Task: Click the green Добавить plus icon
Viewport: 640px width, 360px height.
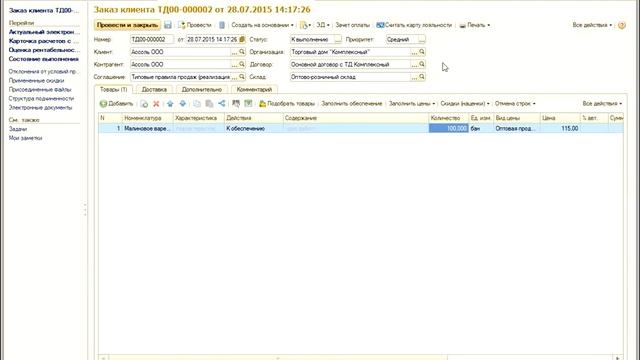Action: 103,104
